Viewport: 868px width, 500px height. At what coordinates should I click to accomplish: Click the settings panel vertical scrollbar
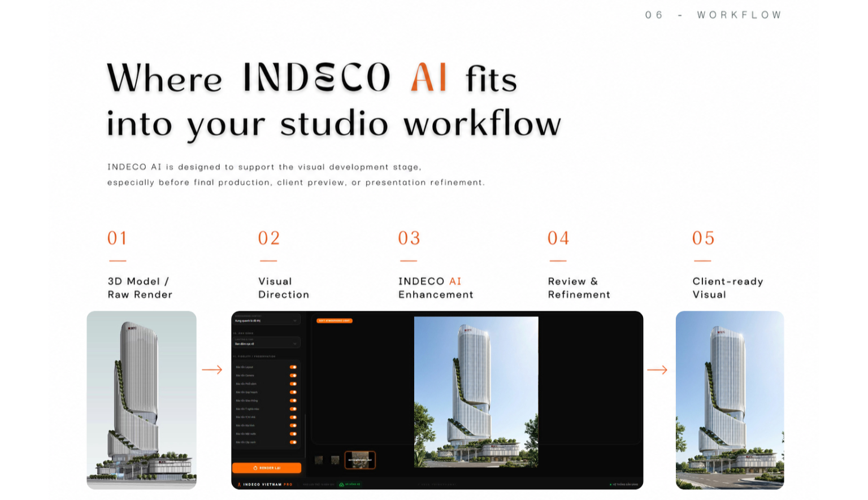coord(305,435)
